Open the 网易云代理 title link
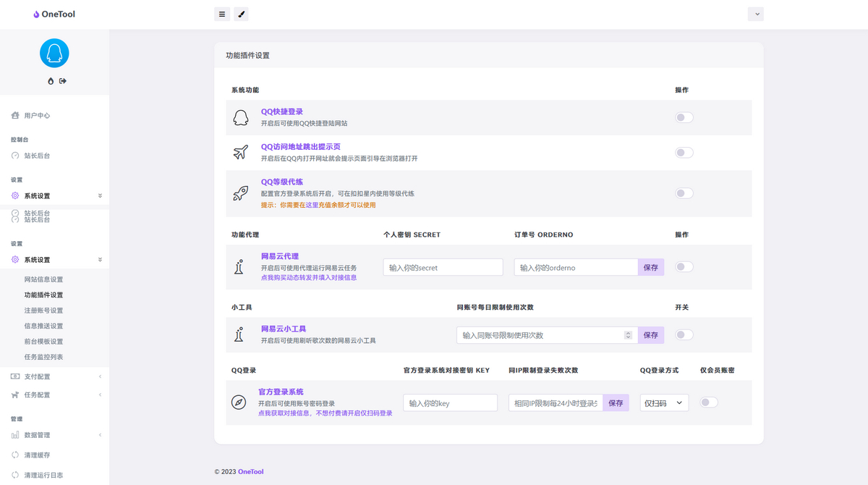 pyautogui.click(x=280, y=256)
